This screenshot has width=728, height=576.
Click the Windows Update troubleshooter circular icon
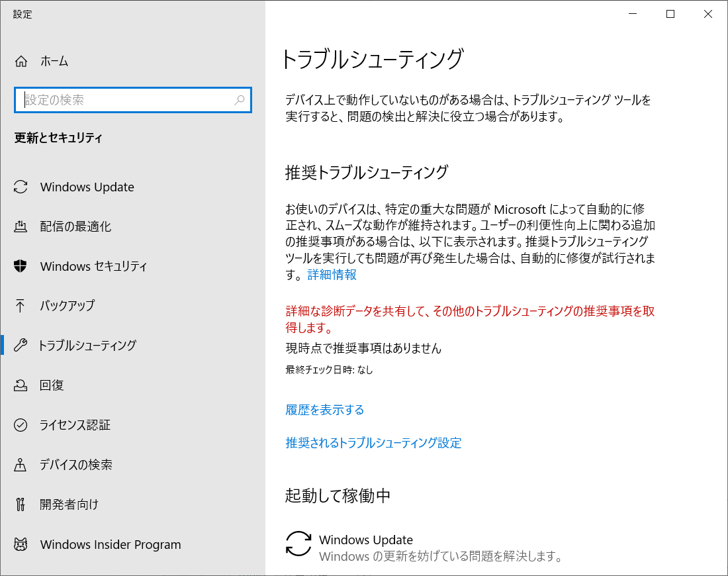(x=298, y=544)
